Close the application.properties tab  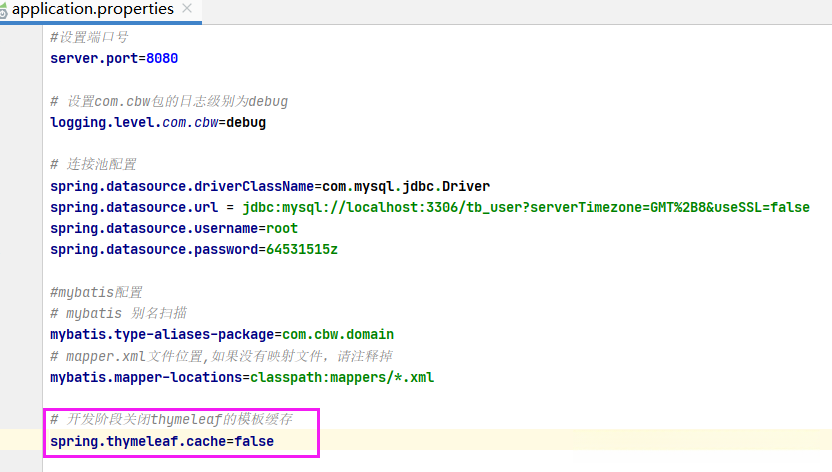point(189,10)
